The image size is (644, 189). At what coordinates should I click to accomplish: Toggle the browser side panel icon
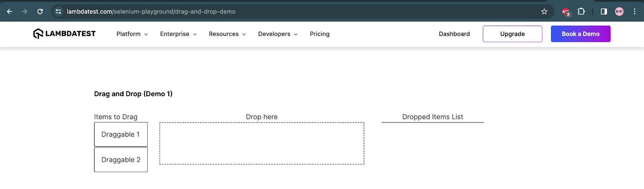point(604,12)
